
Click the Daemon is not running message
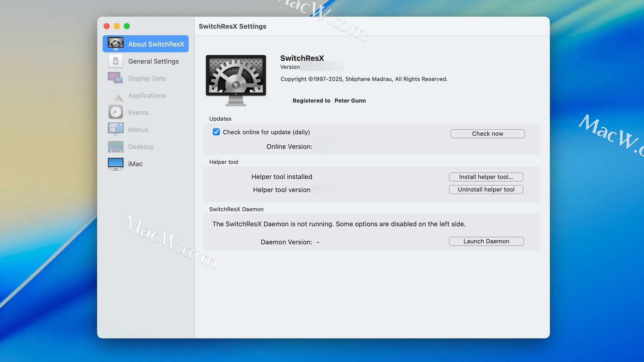(x=339, y=224)
